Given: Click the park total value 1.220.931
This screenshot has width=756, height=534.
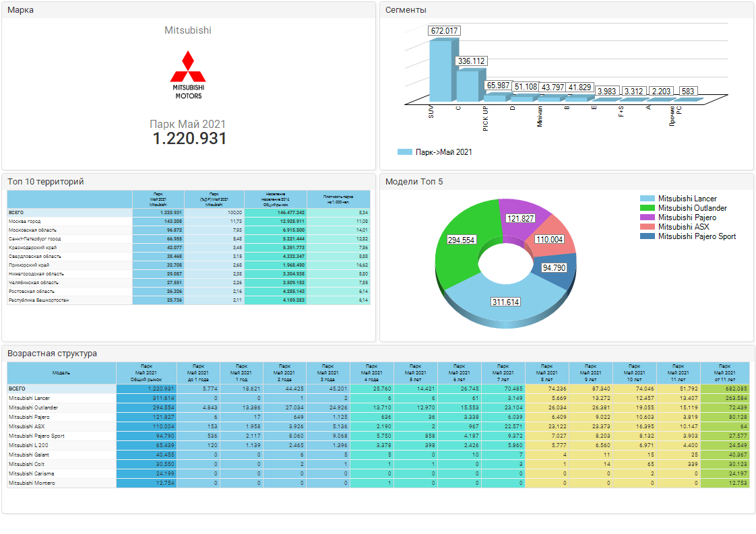Looking at the screenshot, I should click(x=189, y=139).
